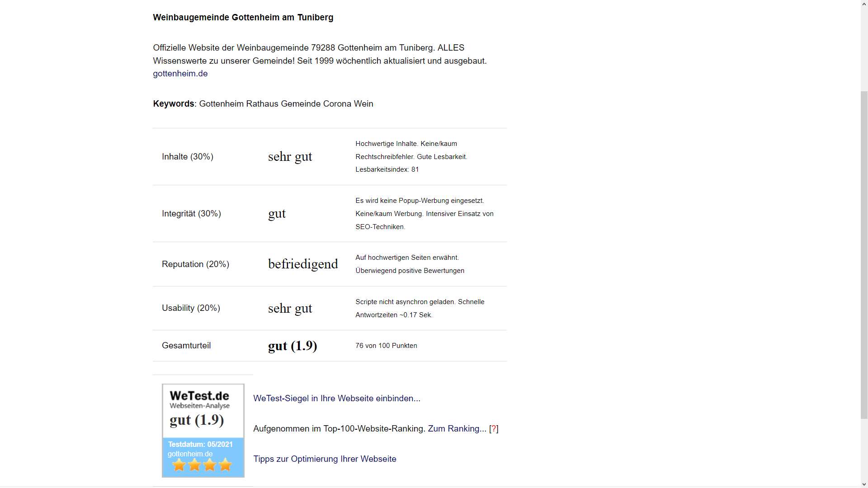
Task: Click 'WeTest-Siegel in Ihre Webseite einbinden' link
Action: 336,399
